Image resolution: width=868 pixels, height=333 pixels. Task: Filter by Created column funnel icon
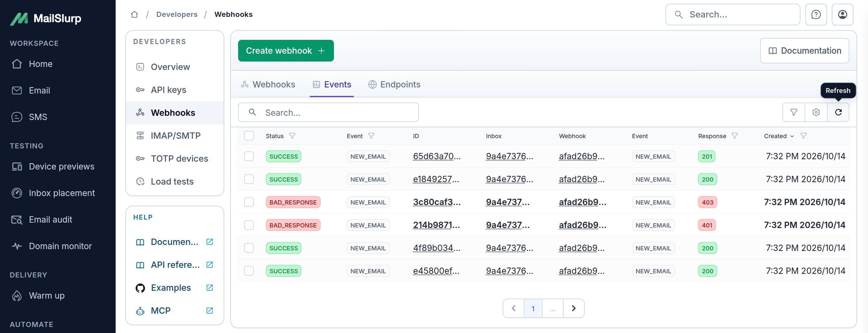[804, 136]
